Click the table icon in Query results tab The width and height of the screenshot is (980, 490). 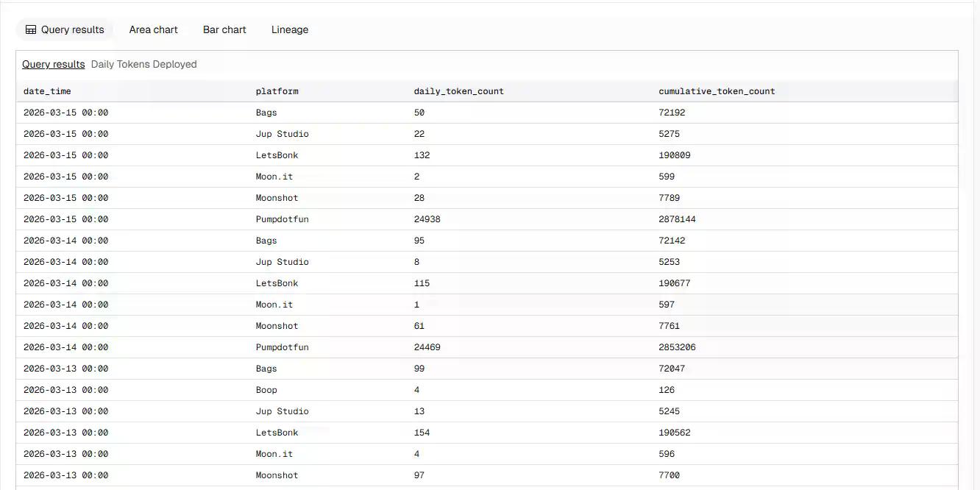(x=31, y=30)
